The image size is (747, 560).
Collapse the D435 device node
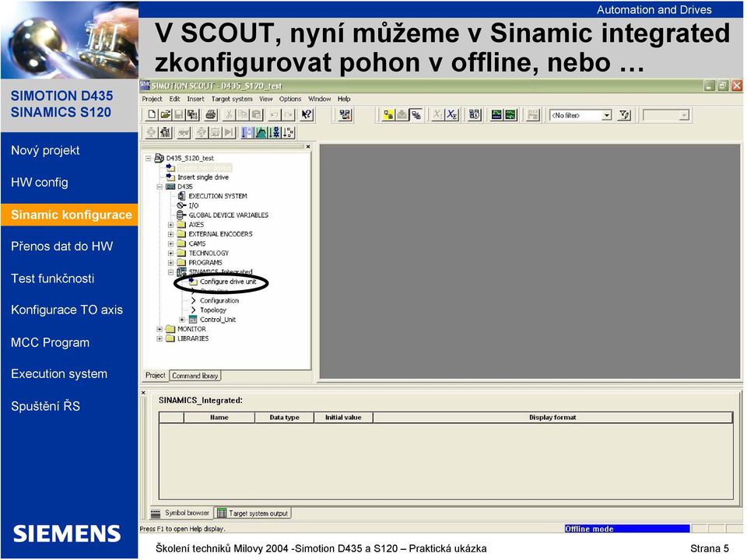click(x=160, y=187)
